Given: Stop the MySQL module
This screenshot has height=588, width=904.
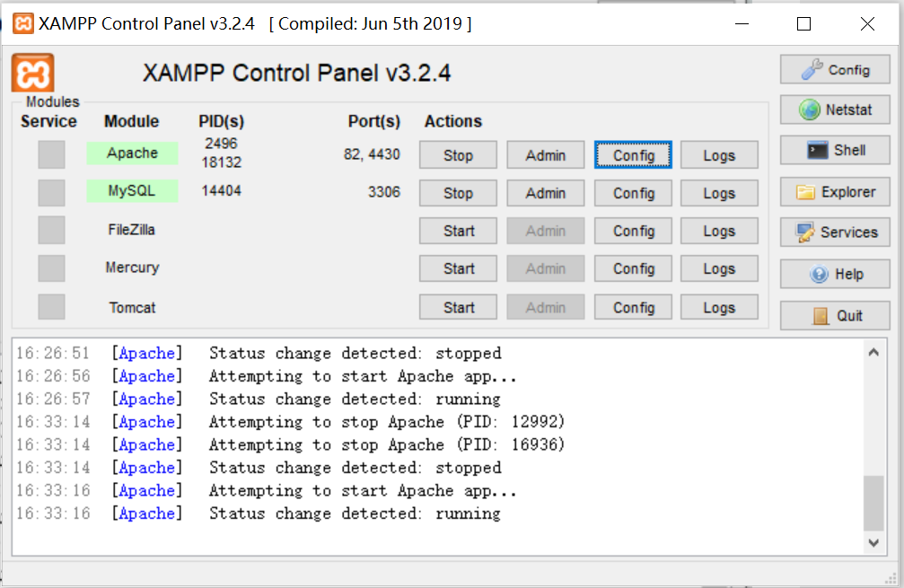Looking at the screenshot, I should tap(458, 193).
